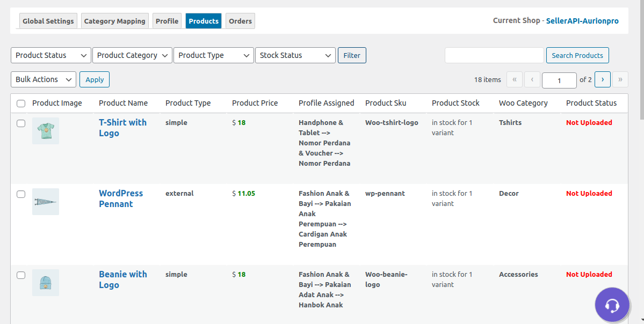Screen dimensions: 644x324
Task: Go to the next page of products
Action: tap(602, 79)
